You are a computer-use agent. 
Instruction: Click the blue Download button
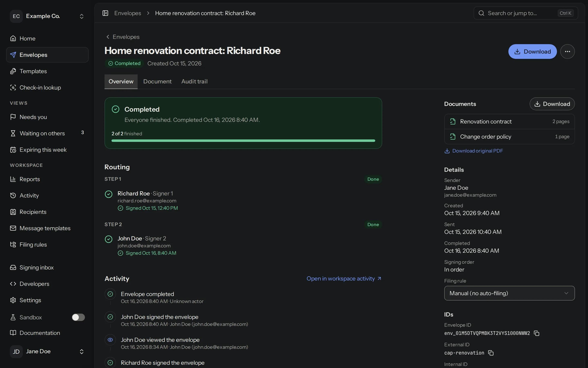point(532,51)
